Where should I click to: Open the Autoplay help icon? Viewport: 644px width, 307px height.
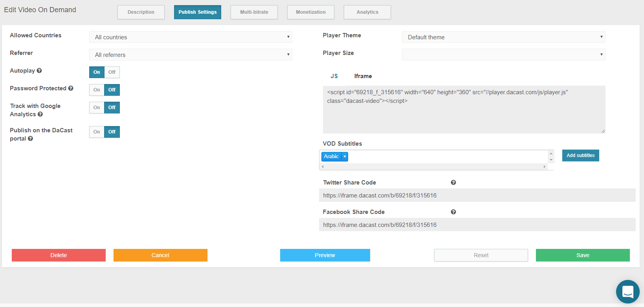[39, 71]
